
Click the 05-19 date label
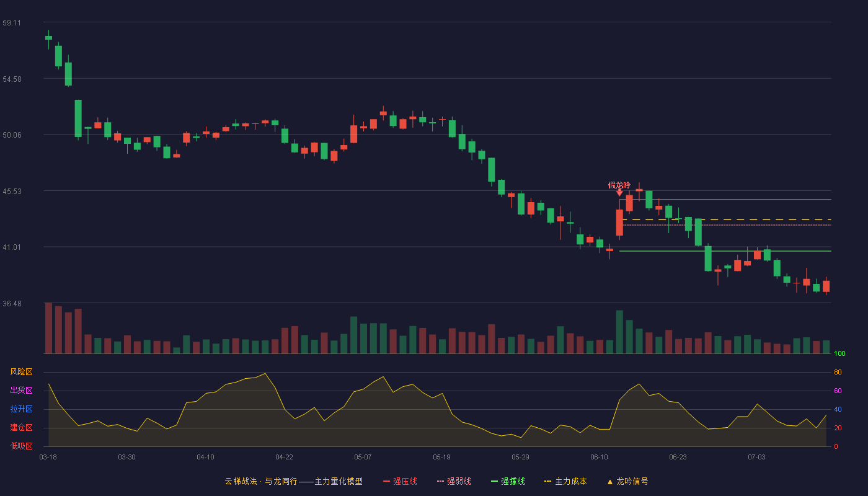[441, 457]
